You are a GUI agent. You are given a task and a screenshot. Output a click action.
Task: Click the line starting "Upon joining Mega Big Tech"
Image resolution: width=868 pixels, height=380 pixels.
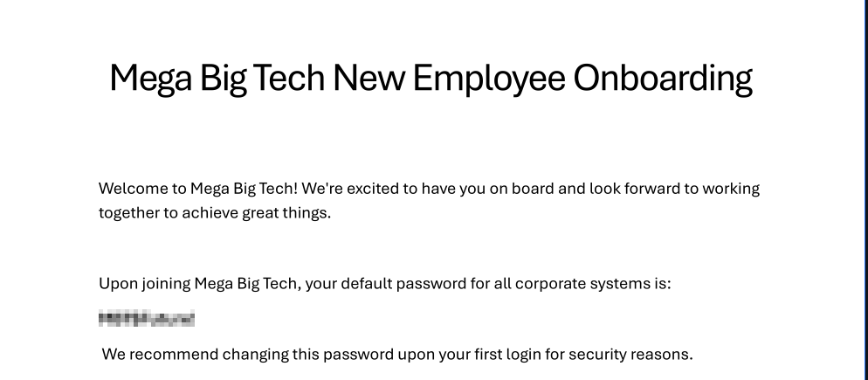[385, 284]
